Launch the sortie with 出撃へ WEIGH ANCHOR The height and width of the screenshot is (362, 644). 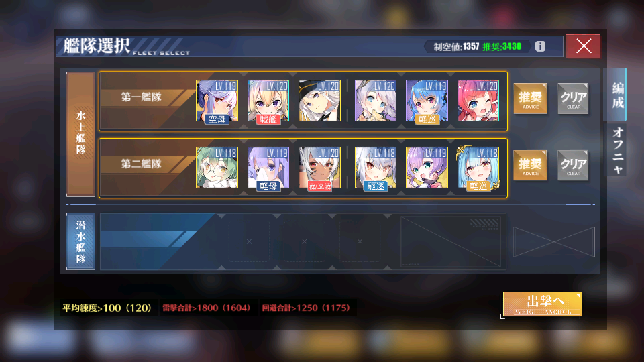[543, 304]
